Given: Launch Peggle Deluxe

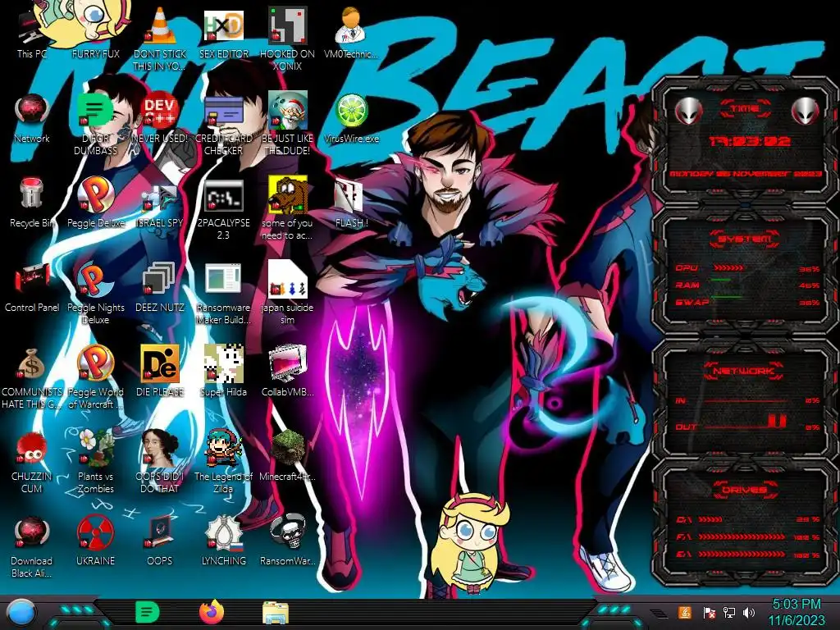Looking at the screenshot, I should [x=95, y=203].
